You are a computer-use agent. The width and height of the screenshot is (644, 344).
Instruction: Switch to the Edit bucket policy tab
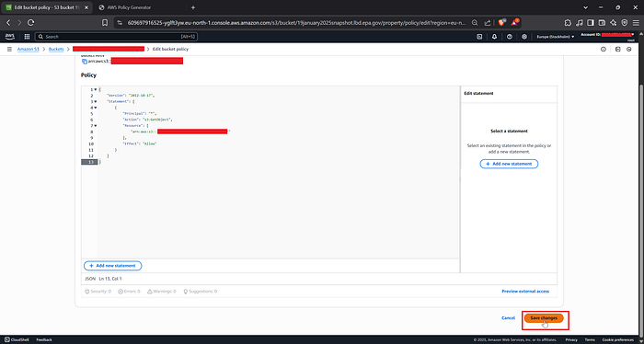[46, 7]
